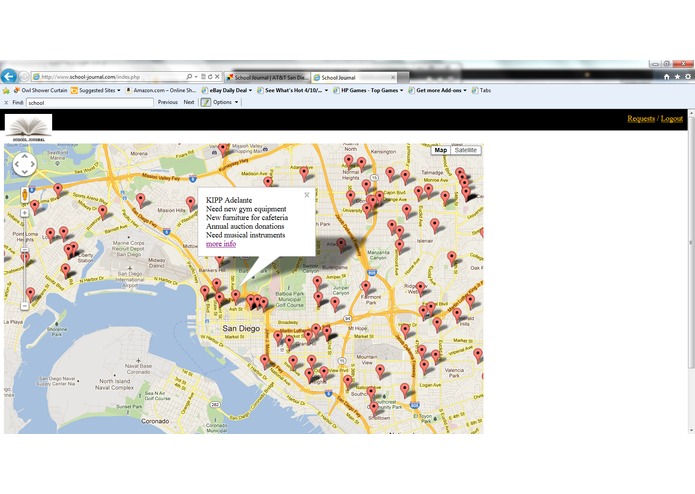Click the map zoom slider handle
The width and height of the screenshot is (695, 494).
click(x=25, y=250)
